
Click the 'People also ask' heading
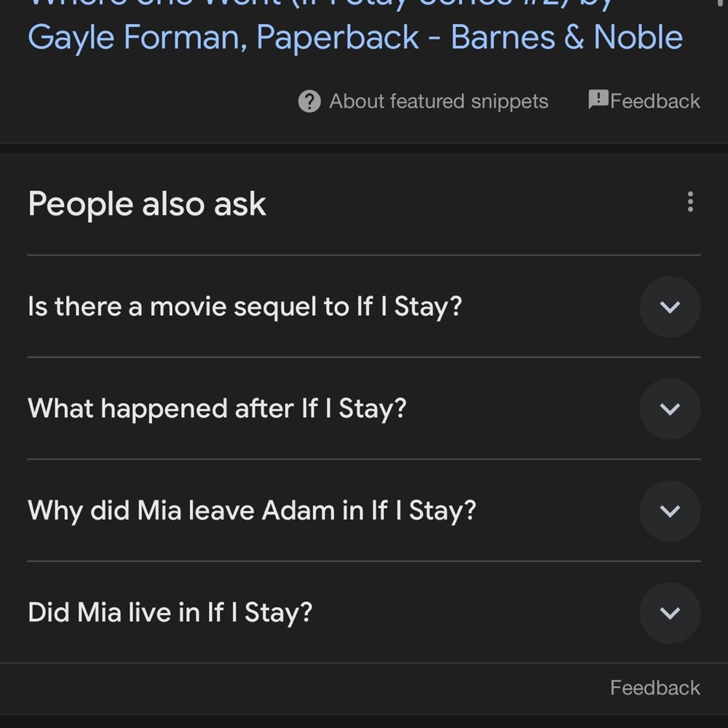point(147,205)
